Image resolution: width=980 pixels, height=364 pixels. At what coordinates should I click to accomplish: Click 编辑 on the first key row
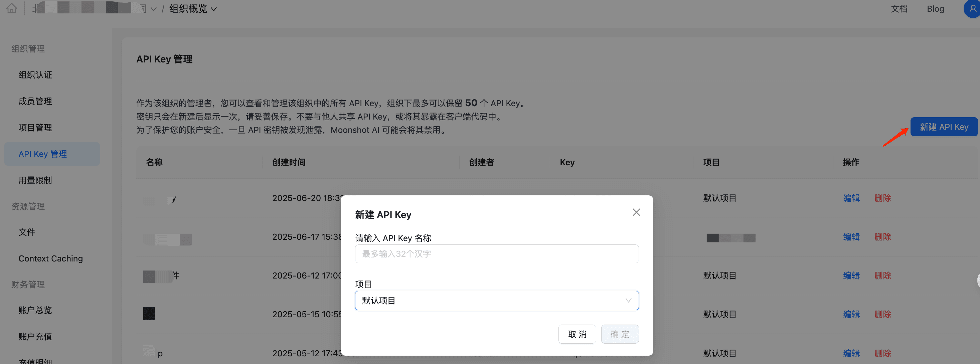coord(851,198)
